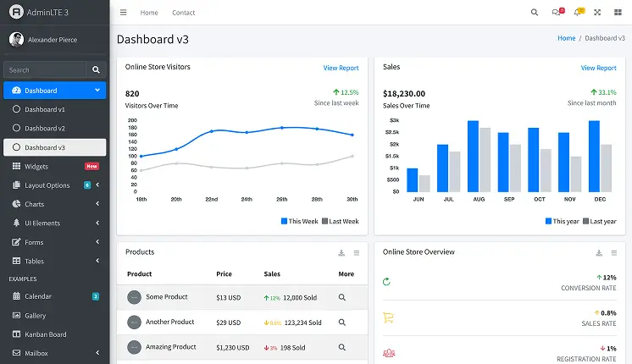Image resolution: width=632 pixels, height=364 pixels.
Task: Toggle fullscreen with the expand arrows icon
Action: pos(597,13)
